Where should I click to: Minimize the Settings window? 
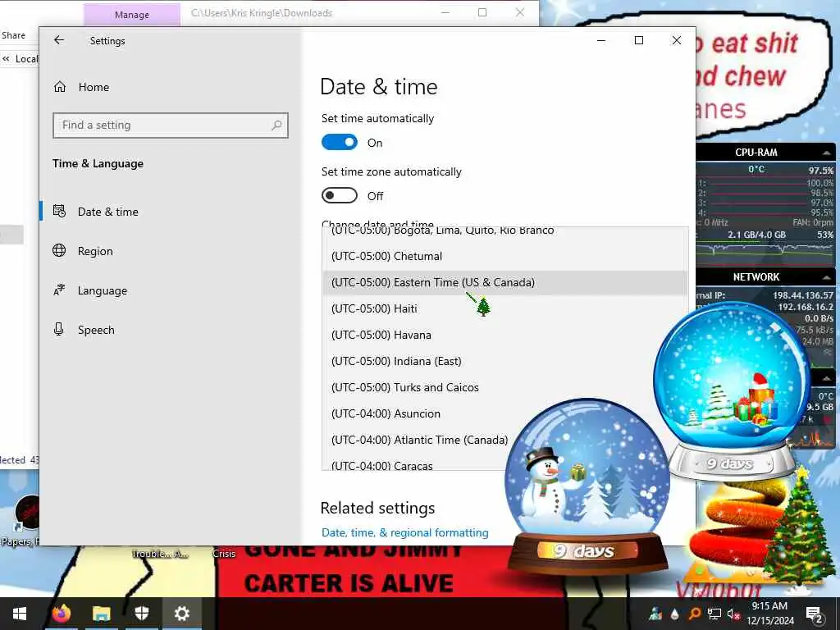(x=601, y=40)
